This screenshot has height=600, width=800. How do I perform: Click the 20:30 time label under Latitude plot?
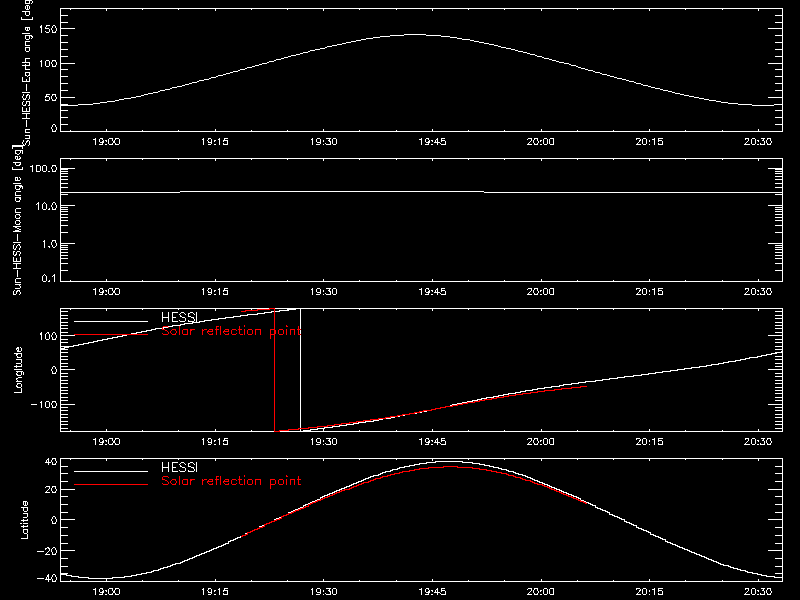(x=758, y=592)
